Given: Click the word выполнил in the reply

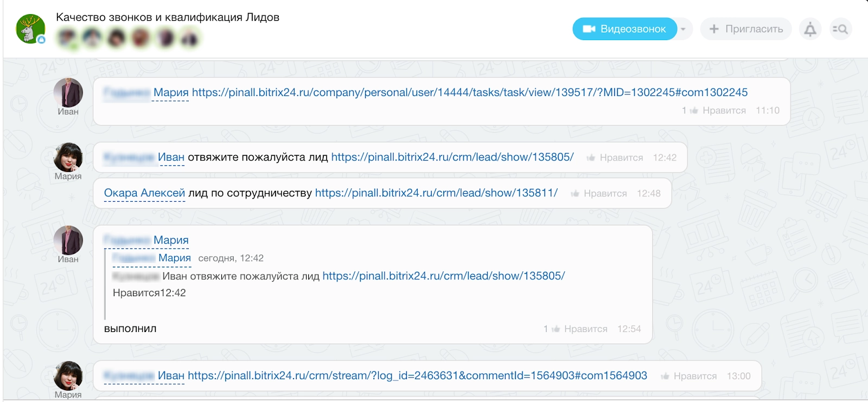Looking at the screenshot, I should point(130,329).
